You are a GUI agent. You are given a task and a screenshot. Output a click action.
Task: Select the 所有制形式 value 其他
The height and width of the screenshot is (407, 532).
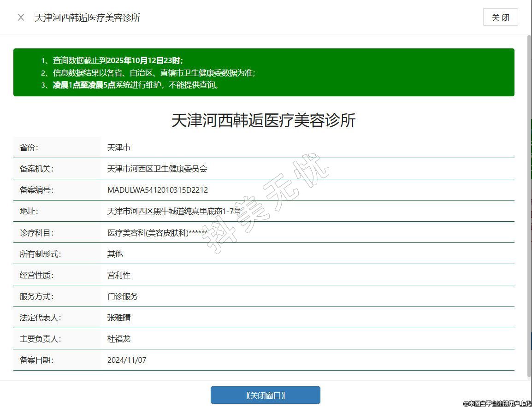click(115, 254)
